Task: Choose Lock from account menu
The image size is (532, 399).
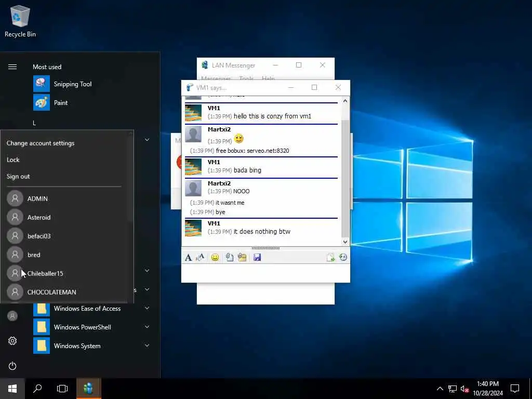Action: point(13,160)
